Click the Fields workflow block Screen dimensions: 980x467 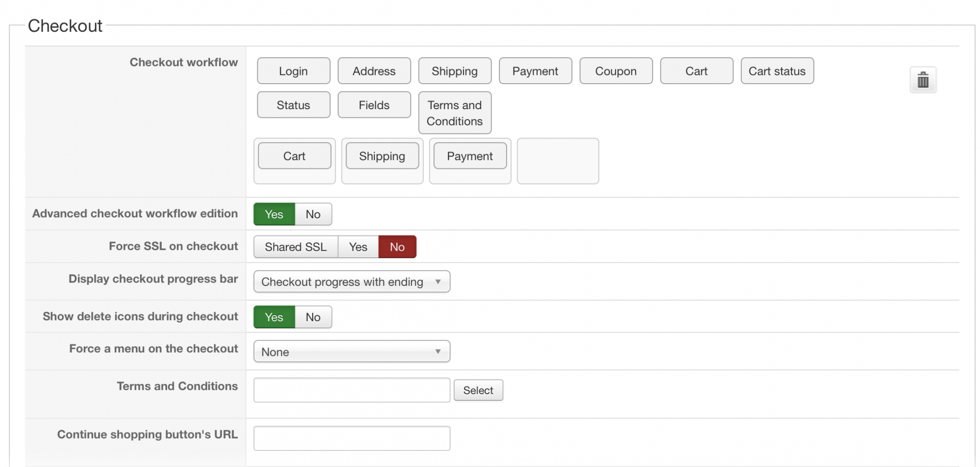tap(374, 105)
